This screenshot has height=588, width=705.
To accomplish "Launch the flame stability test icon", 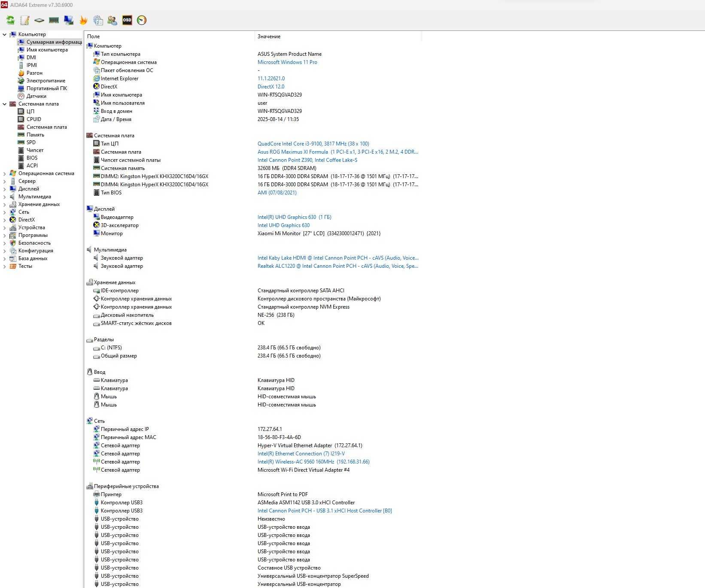I will [83, 20].
